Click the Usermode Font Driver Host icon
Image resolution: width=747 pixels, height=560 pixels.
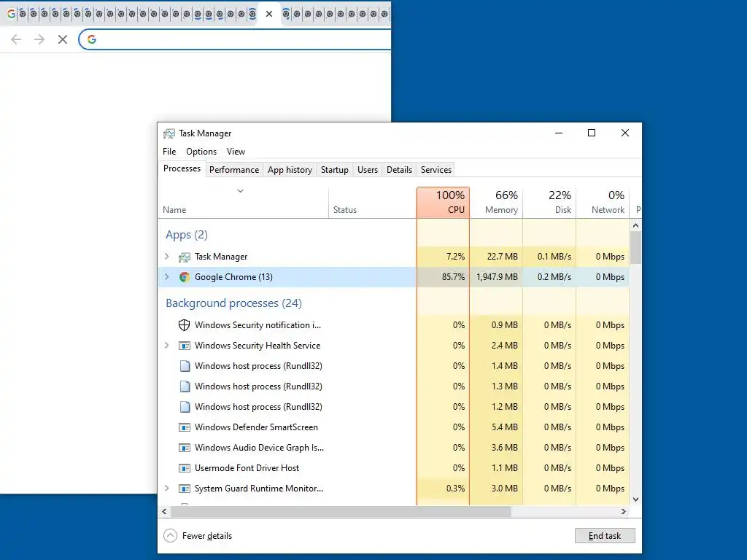point(185,468)
